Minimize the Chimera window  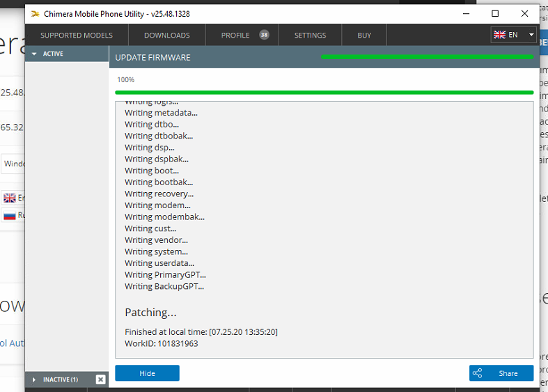[467, 14]
